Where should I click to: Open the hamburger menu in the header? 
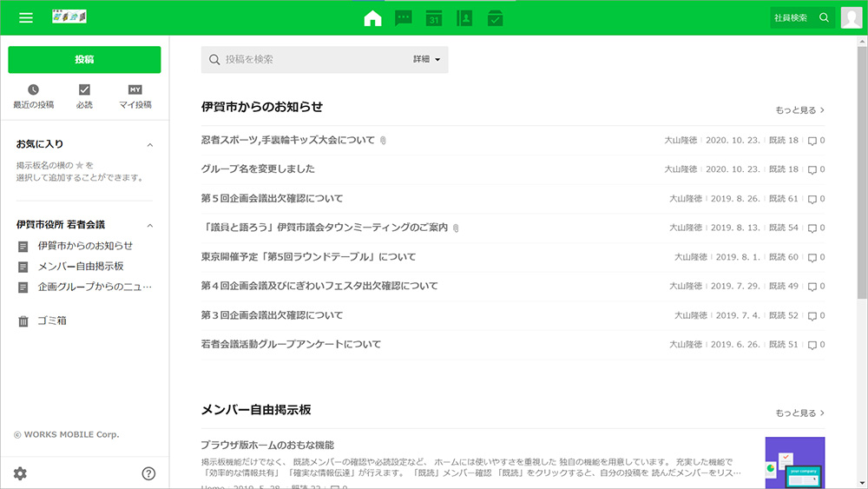pyautogui.click(x=26, y=17)
